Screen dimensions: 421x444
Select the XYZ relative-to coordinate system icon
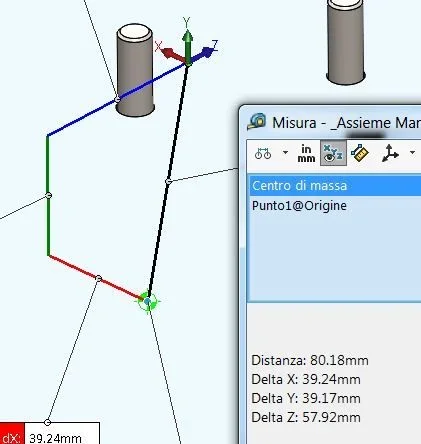tap(390, 153)
